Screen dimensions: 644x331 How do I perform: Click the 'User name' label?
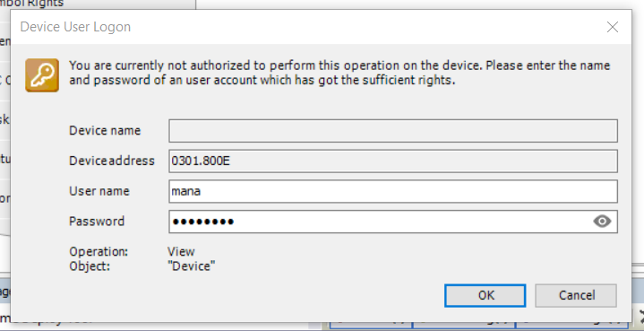coord(99,191)
